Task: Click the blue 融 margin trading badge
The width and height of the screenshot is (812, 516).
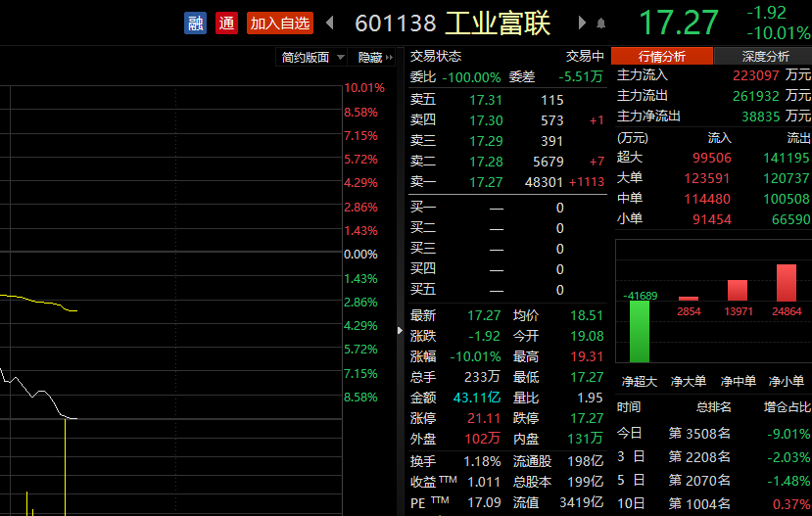Action: (x=196, y=23)
